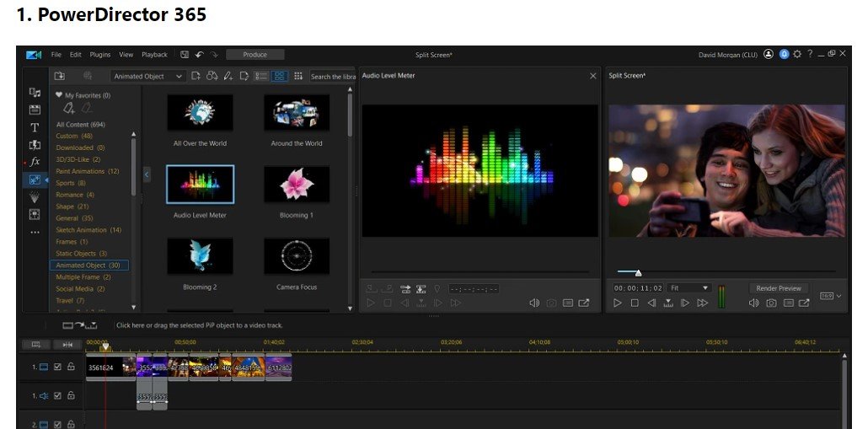Toggle the lock on video track 1
The height and width of the screenshot is (429, 868).
tap(71, 367)
